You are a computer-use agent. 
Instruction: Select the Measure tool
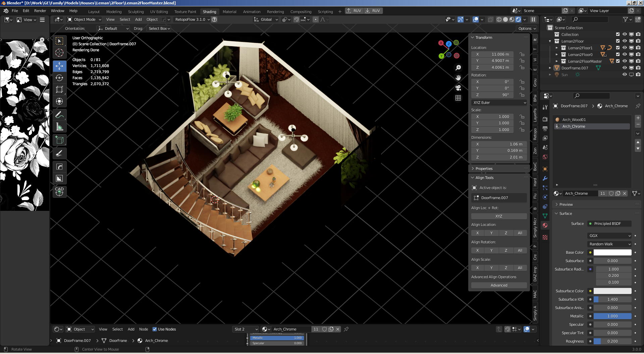click(x=59, y=127)
